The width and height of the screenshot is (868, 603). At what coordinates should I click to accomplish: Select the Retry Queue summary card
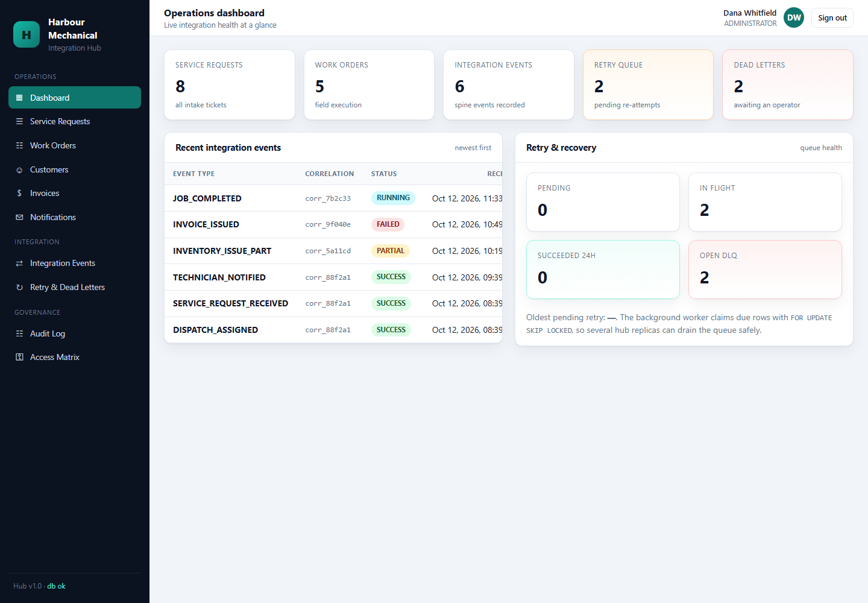[648, 84]
